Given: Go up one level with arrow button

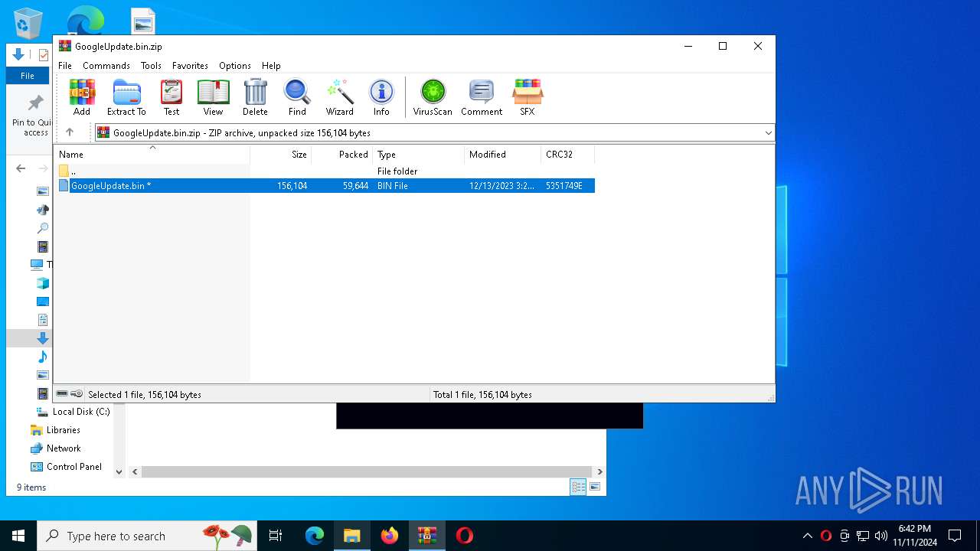Looking at the screenshot, I should tap(70, 132).
